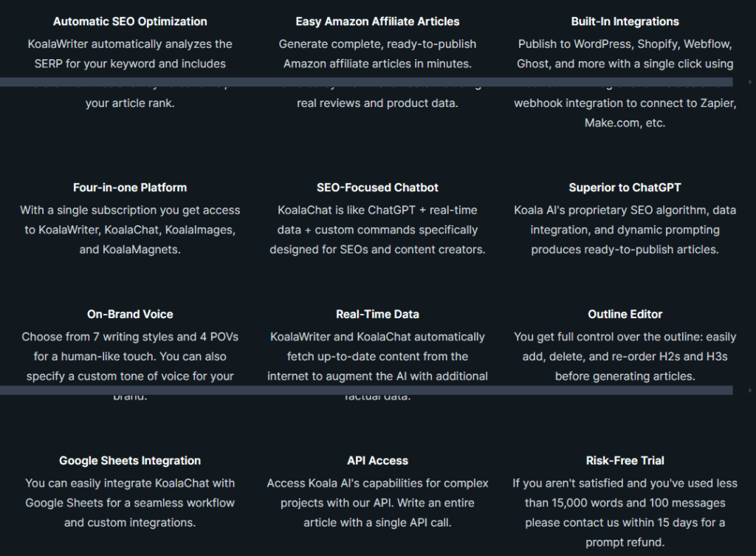756x556 pixels.
Task: Click the API Access heading
Action: (377, 461)
